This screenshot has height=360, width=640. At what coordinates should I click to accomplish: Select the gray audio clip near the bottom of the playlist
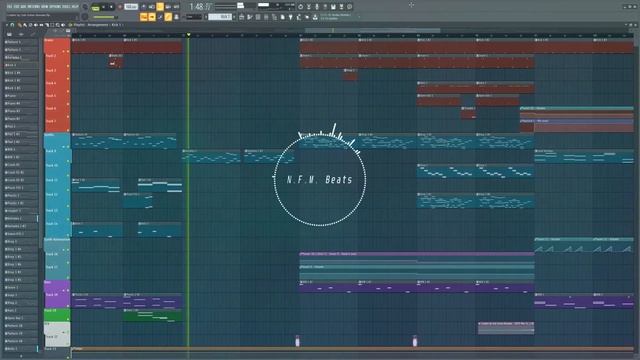point(506,328)
